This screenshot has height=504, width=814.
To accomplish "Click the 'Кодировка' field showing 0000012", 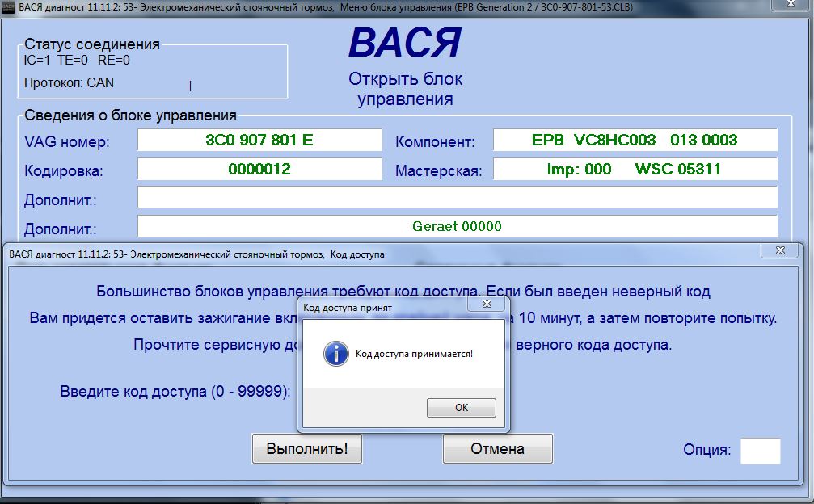I will click(x=259, y=170).
